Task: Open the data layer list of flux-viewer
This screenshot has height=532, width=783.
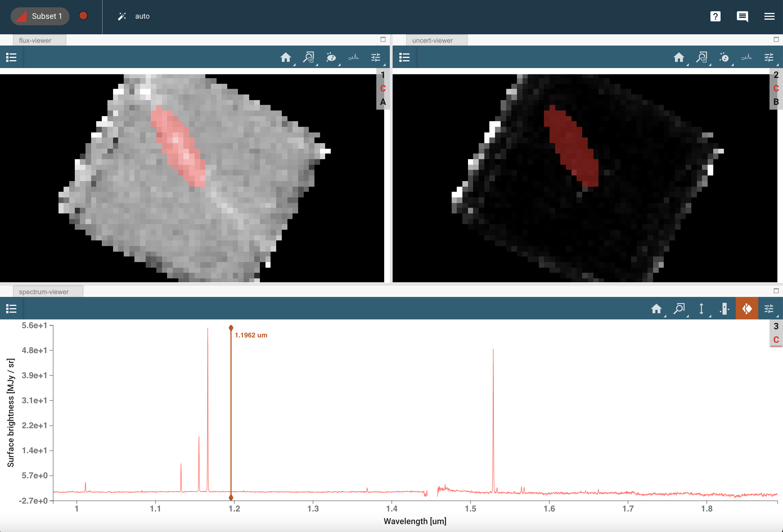Action: (11, 57)
